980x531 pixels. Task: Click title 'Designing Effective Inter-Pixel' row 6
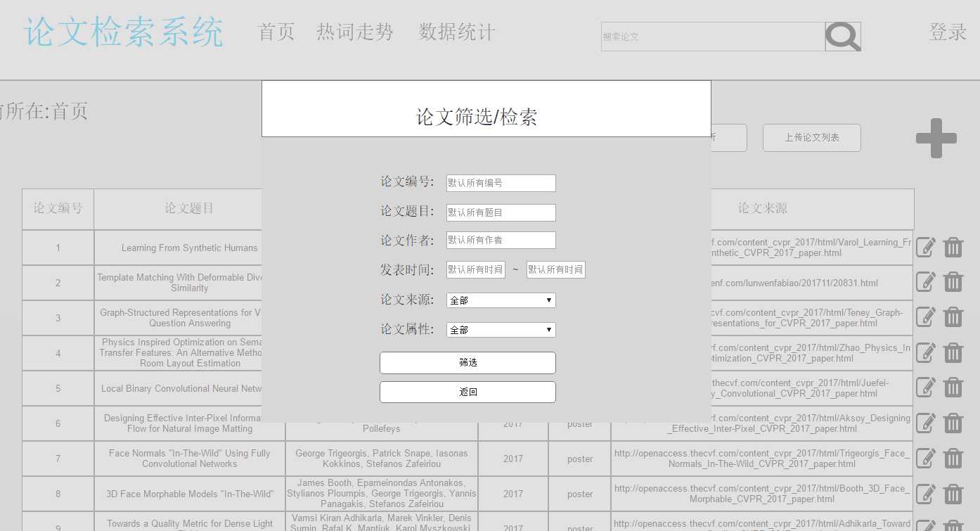pos(183,423)
